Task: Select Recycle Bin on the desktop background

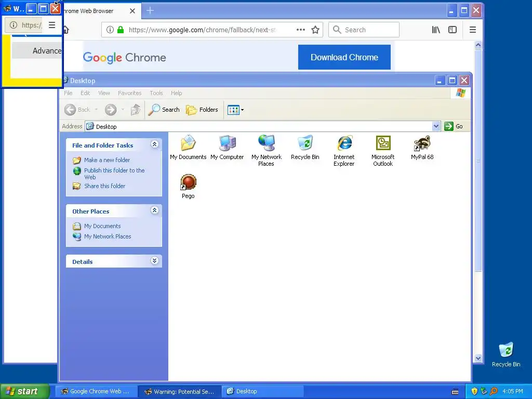Action: click(506, 354)
